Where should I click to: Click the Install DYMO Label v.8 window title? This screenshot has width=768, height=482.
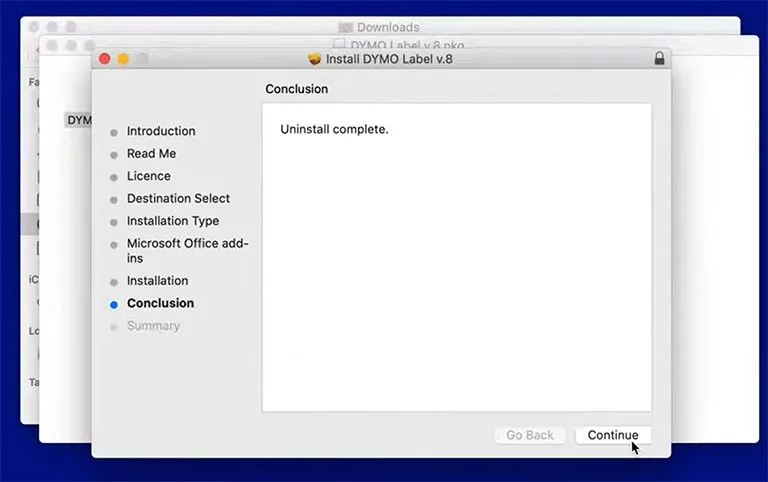(x=389, y=59)
